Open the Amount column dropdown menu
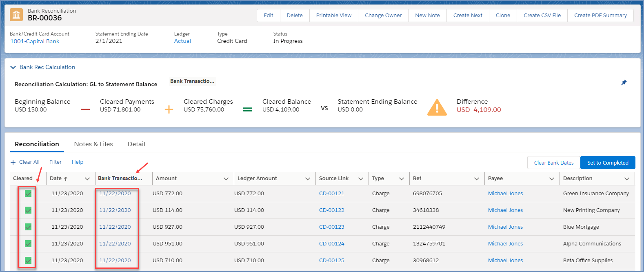Image resolution: width=644 pixels, height=272 pixels. 226,179
